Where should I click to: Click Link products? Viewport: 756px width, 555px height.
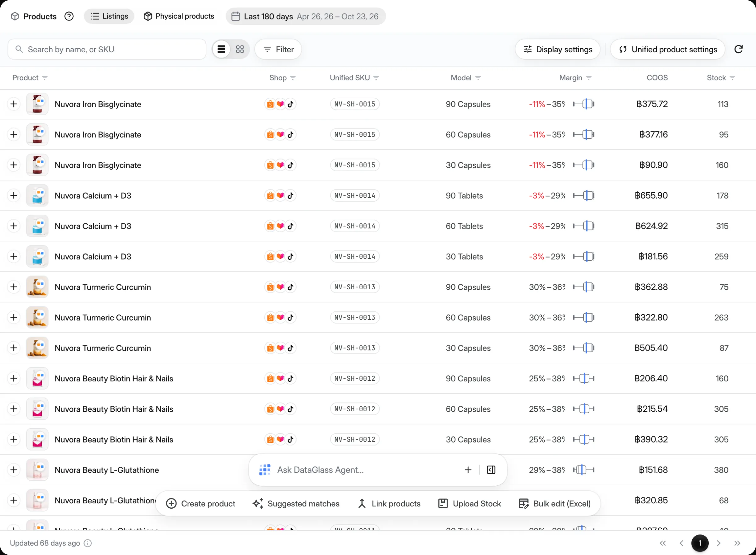tap(389, 504)
